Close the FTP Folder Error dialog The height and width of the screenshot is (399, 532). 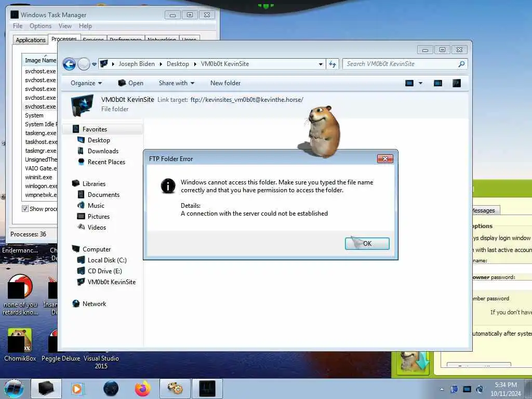pos(385,158)
